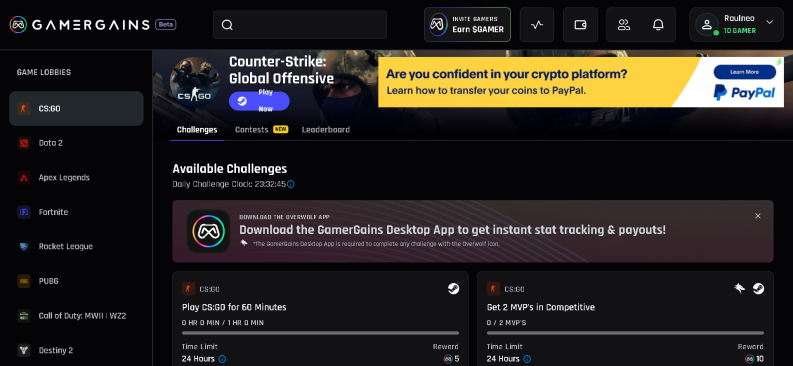Open the PayPal ad banner headline
The image size is (793, 366).
(506, 74)
